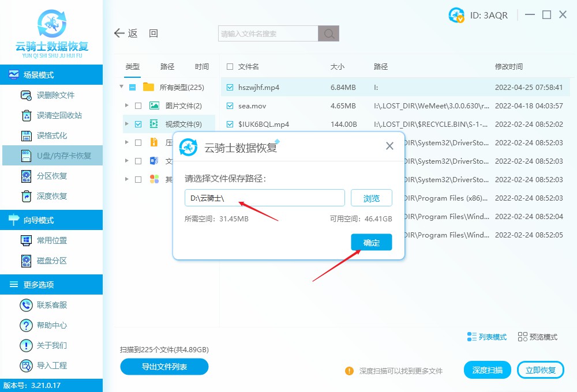Image resolution: width=577 pixels, height=392 pixels.
Task: Uncheck sea.mov checkbox
Action: [230, 106]
